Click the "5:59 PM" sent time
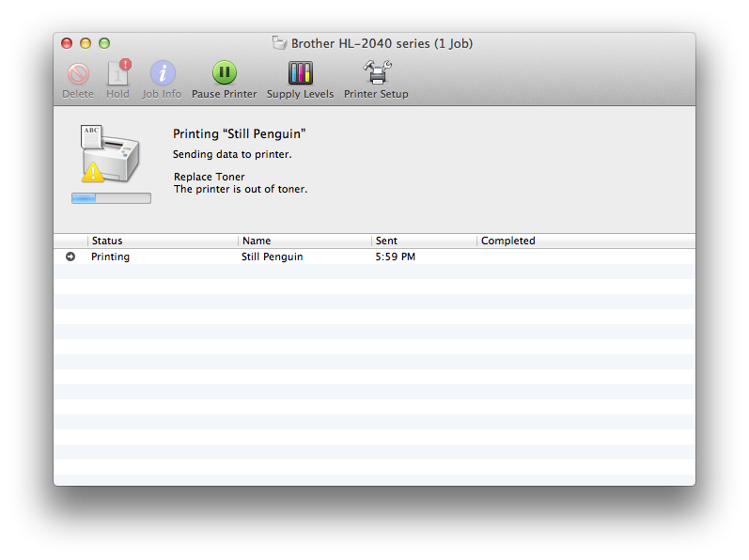This screenshot has width=749, height=560. pyautogui.click(x=395, y=257)
